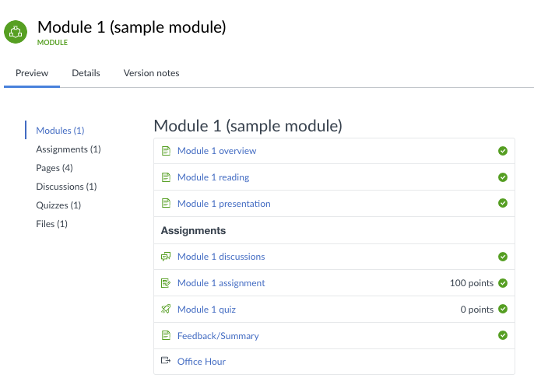This screenshot has height=392, width=534.
Task: Click discussion icon beside Module 1 discussions
Action: 165,257
